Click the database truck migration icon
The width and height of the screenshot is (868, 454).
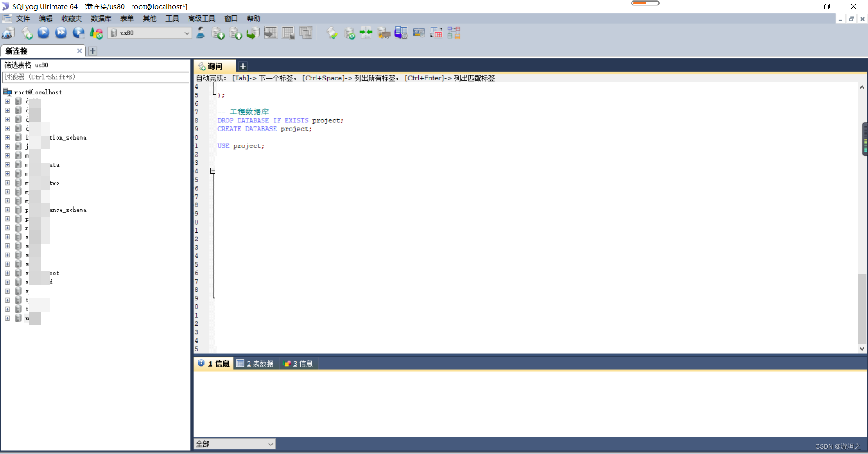pos(383,33)
